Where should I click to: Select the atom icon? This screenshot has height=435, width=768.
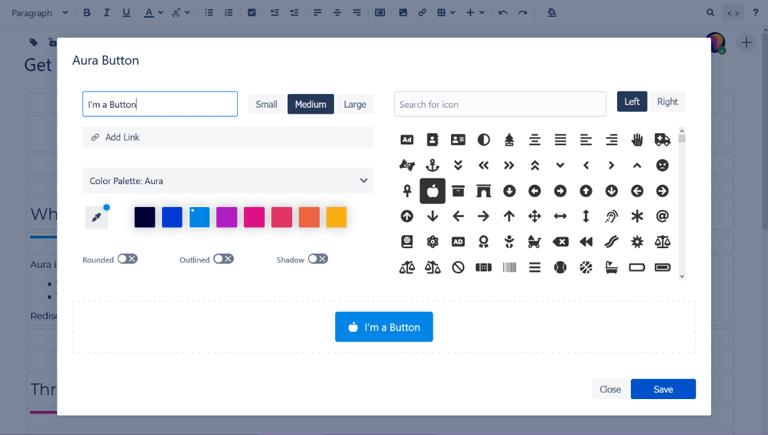click(432, 242)
